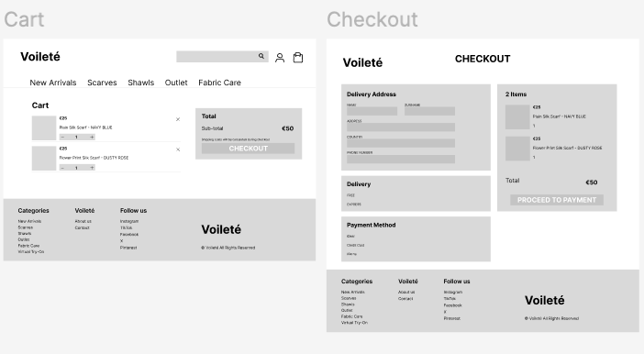Click Facebook link in Cart footer
Image resolution: width=644 pixels, height=354 pixels.
(x=129, y=235)
